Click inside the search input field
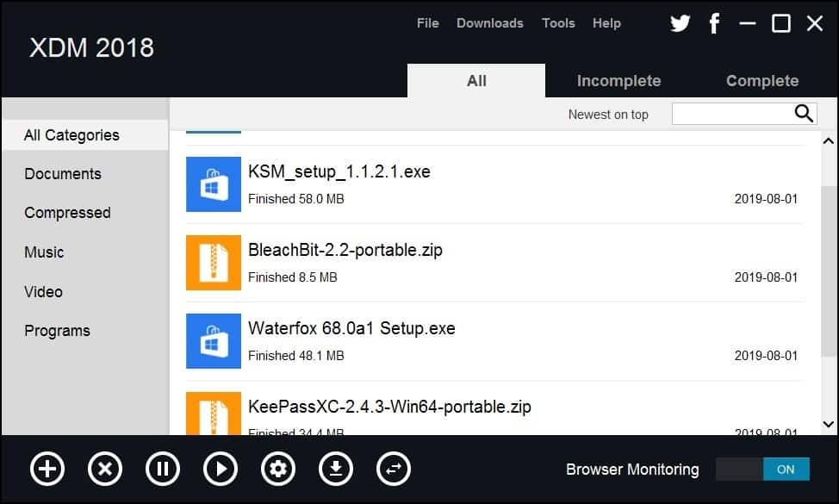 pyautogui.click(x=741, y=113)
